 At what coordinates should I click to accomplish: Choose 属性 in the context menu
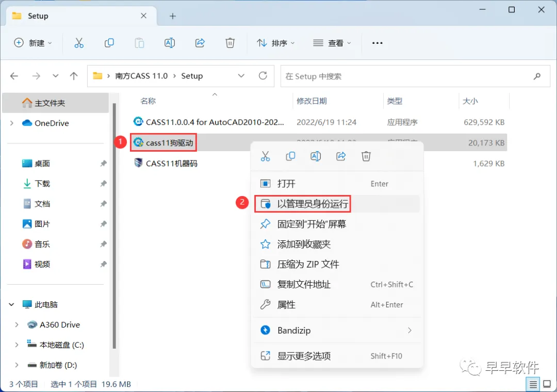click(337, 304)
